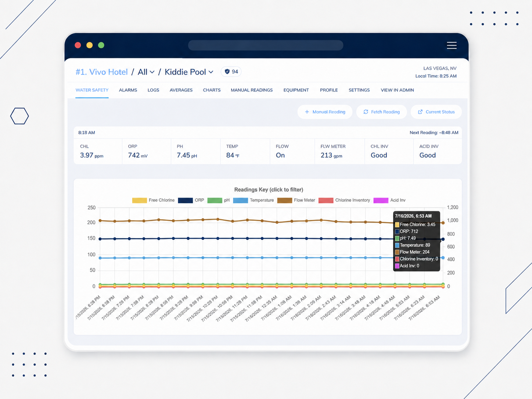Screen dimensions: 532x399
Task: Click the browser address bar
Action: pyautogui.click(x=266, y=45)
